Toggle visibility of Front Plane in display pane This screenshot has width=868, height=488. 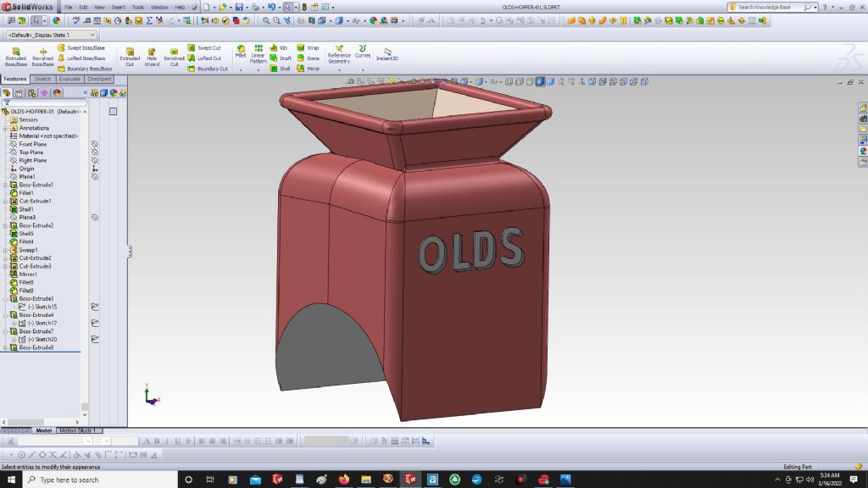click(x=95, y=144)
